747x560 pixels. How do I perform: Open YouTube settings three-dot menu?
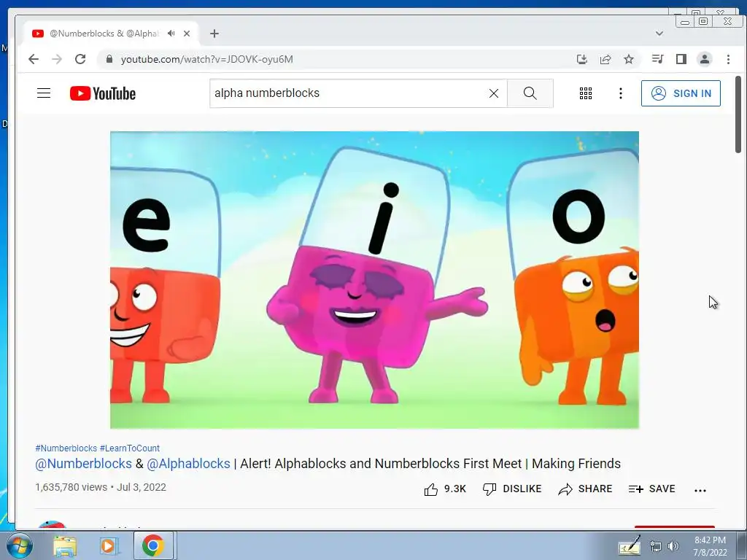click(620, 93)
